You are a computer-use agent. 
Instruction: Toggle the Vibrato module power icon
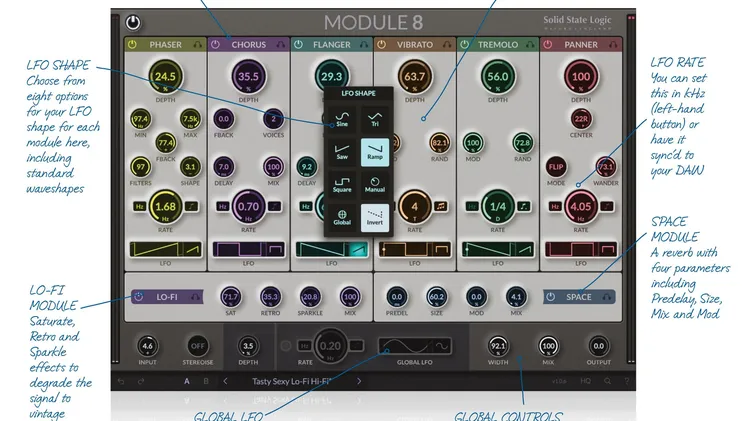click(x=381, y=44)
